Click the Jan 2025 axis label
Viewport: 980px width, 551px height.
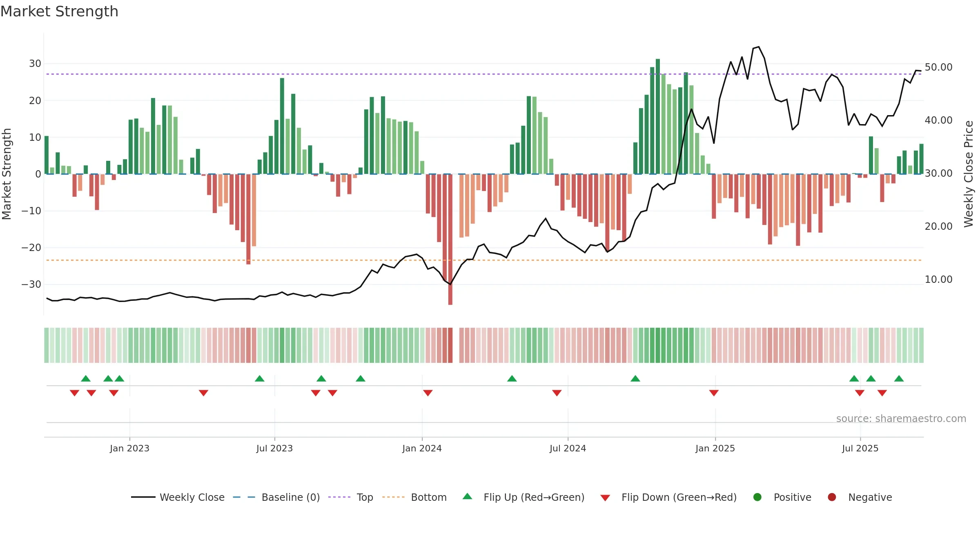[715, 449]
